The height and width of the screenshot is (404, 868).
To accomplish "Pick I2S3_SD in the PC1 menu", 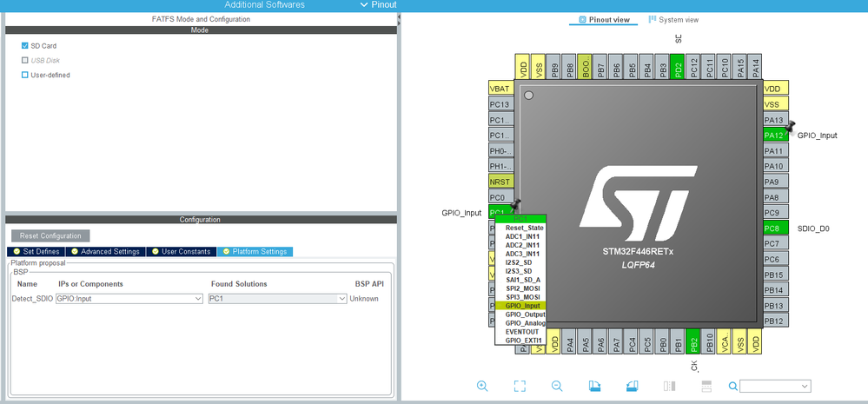I will coord(520,271).
